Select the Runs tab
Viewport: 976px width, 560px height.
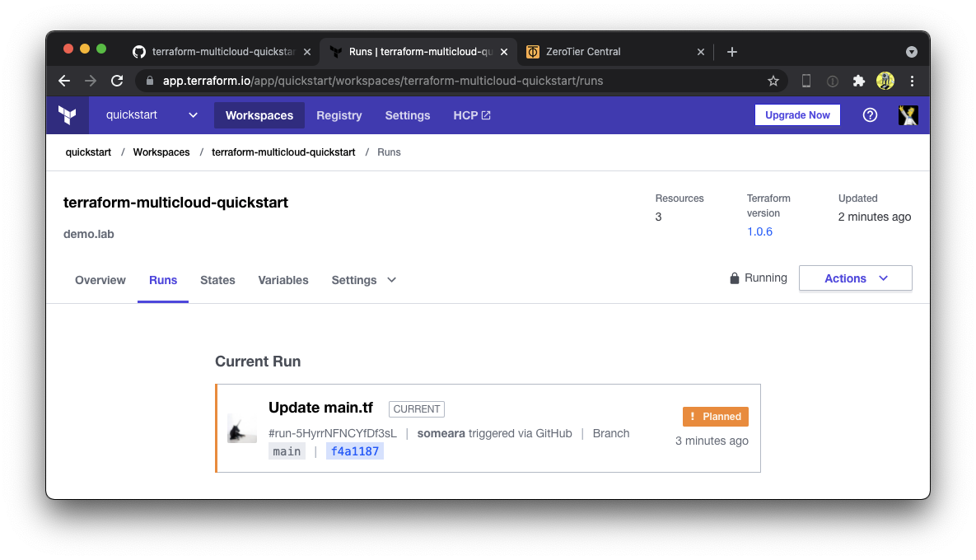(163, 280)
